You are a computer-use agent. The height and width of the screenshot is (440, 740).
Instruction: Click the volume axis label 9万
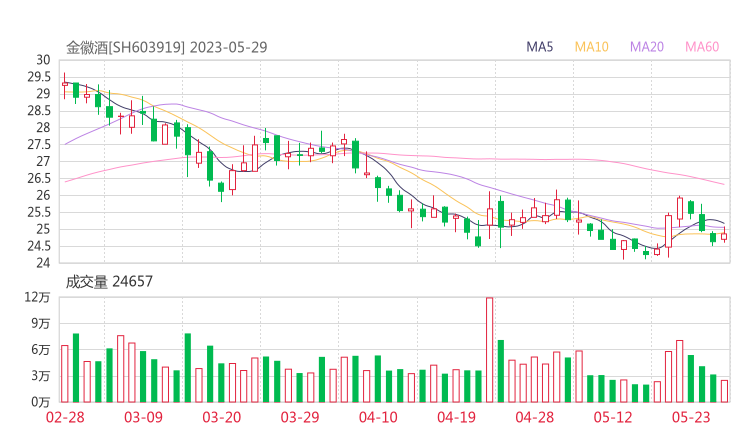coord(41,324)
